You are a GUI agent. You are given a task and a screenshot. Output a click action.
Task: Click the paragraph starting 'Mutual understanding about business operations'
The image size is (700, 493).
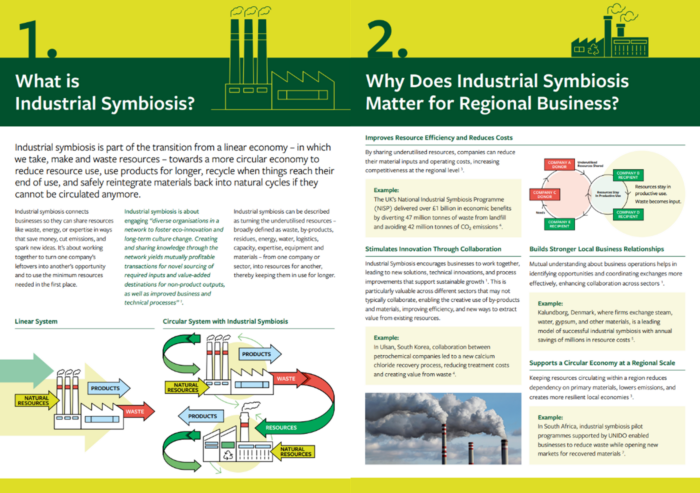click(606, 274)
